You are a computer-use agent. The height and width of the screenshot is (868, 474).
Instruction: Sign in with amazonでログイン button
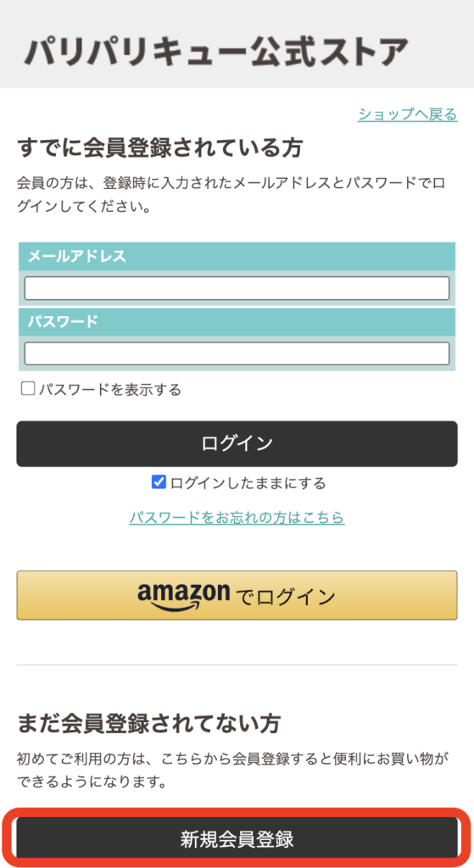coord(237,596)
